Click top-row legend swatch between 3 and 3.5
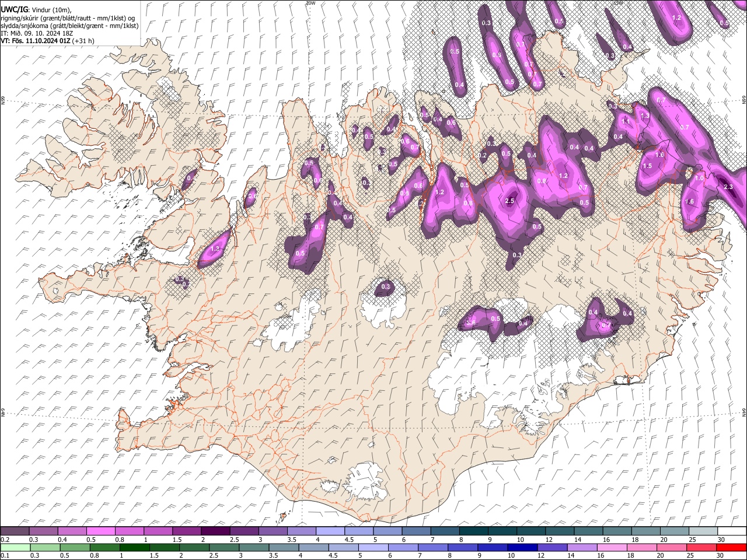The width and height of the screenshot is (747, 560). [273, 531]
